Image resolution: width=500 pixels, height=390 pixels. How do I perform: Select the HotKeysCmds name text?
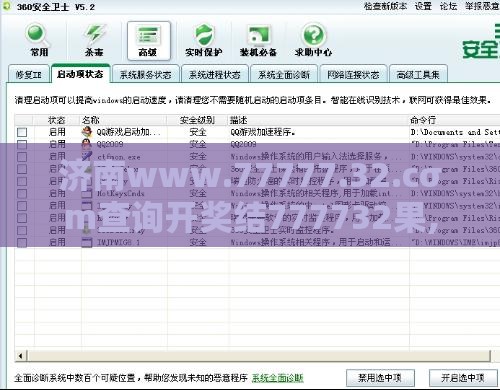click(121, 194)
